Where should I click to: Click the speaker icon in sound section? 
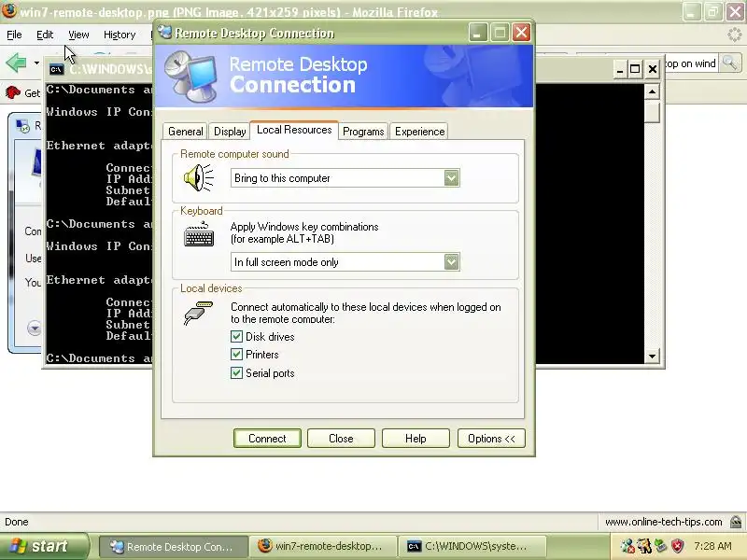(x=199, y=177)
